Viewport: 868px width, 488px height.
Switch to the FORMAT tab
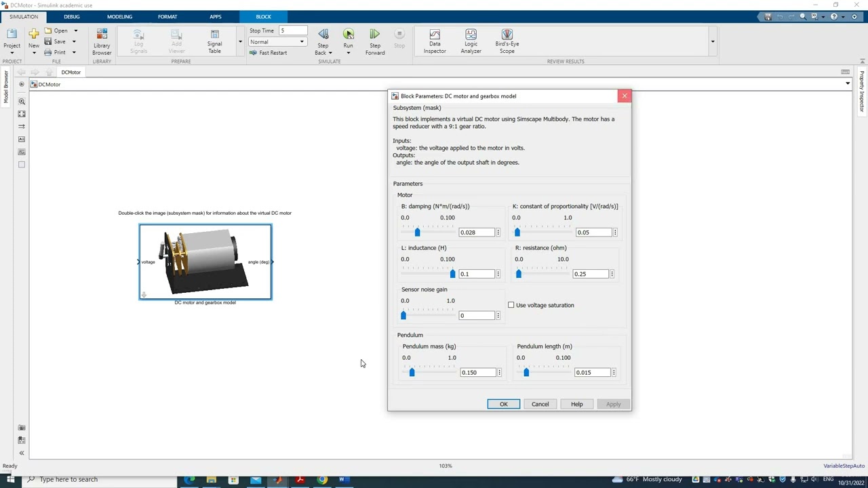(x=167, y=17)
